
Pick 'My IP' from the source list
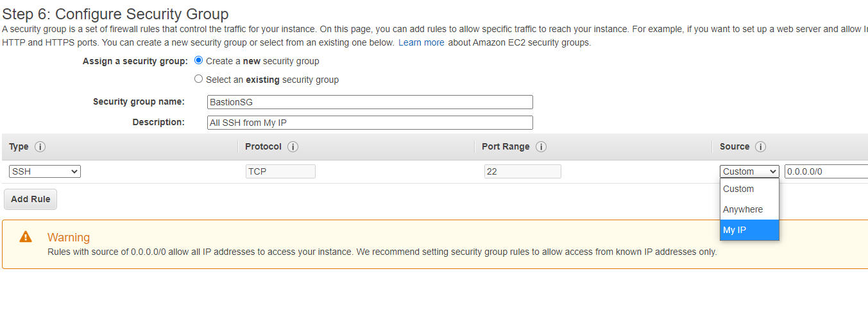[x=749, y=230]
